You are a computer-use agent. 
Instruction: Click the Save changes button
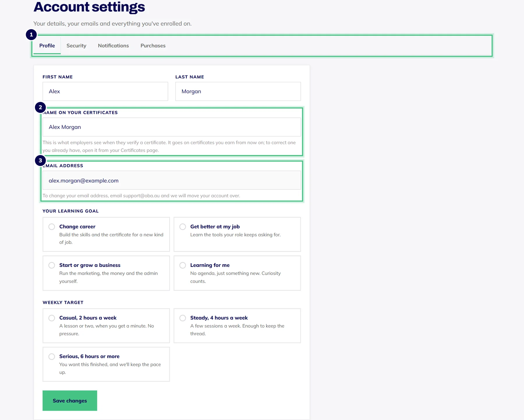[70, 400]
